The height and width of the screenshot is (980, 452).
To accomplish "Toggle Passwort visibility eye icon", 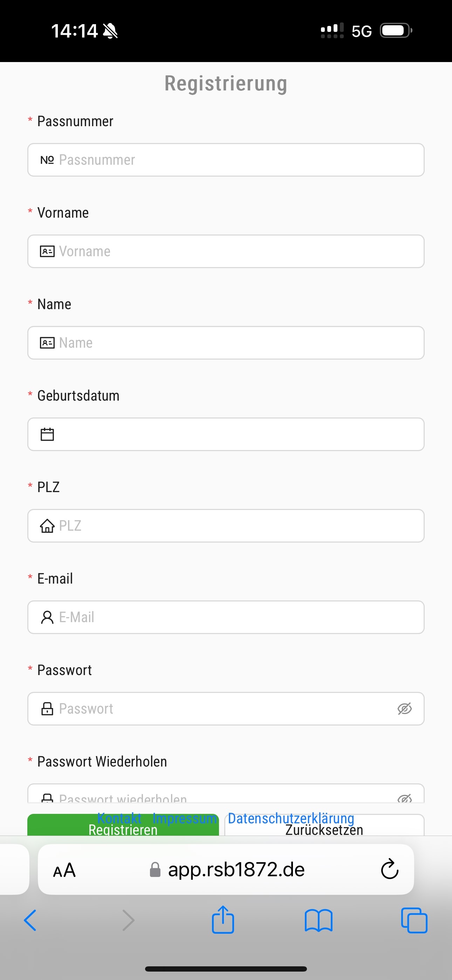I will tap(404, 708).
